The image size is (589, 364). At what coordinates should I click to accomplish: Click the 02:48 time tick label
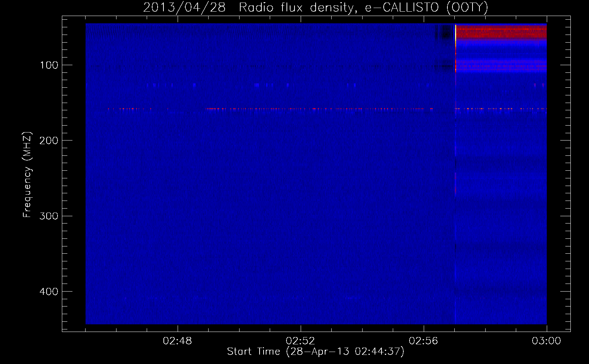click(178, 341)
